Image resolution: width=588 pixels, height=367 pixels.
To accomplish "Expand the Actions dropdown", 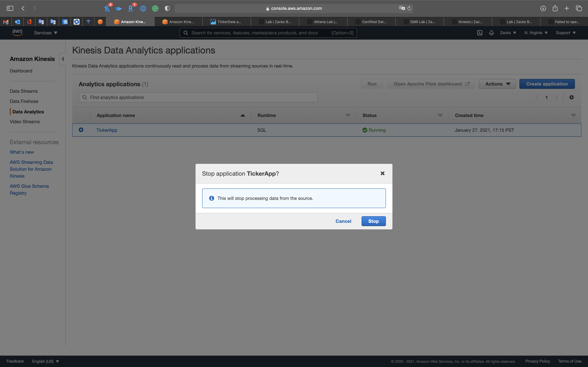I will pyautogui.click(x=497, y=84).
